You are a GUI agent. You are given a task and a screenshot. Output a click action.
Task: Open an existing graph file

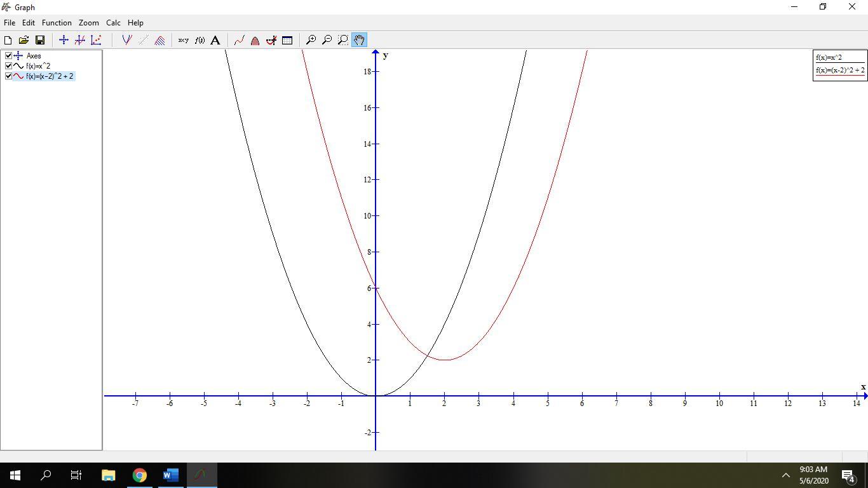tap(24, 40)
